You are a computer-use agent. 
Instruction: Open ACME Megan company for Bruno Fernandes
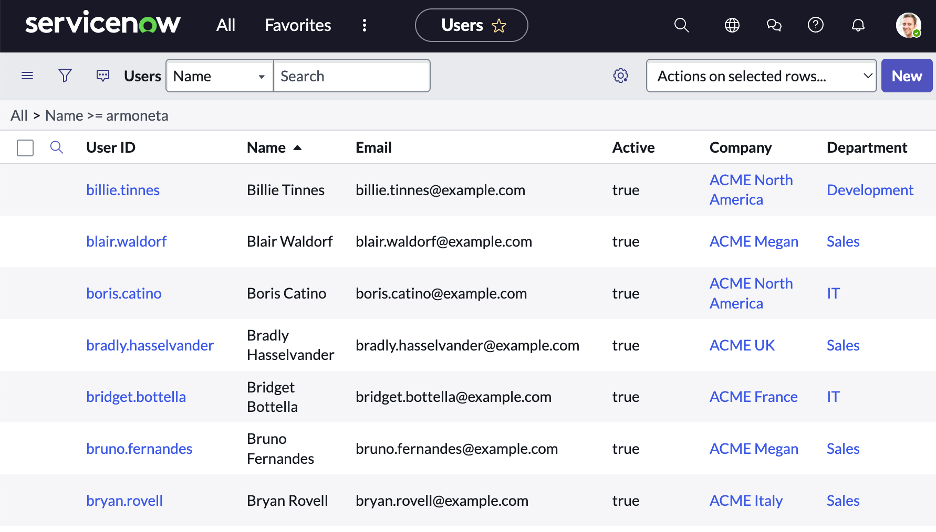pyautogui.click(x=754, y=449)
